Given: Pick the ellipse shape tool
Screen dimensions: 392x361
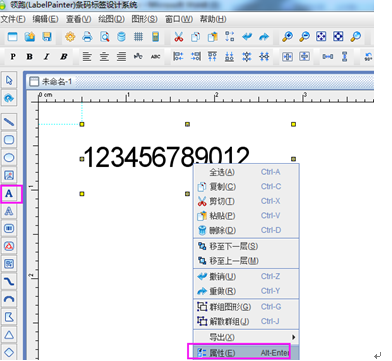Looking at the screenshot, I should pyautogui.click(x=9, y=157).
